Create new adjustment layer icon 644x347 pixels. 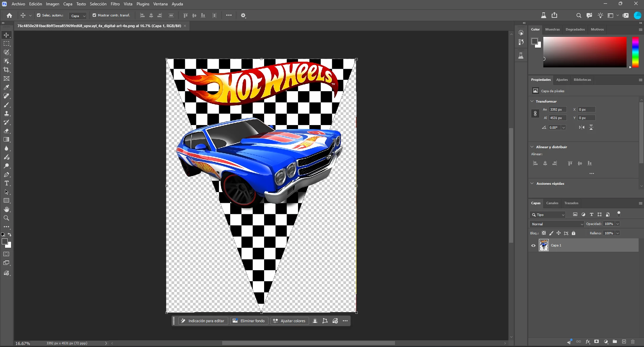[x=606, y=342]
